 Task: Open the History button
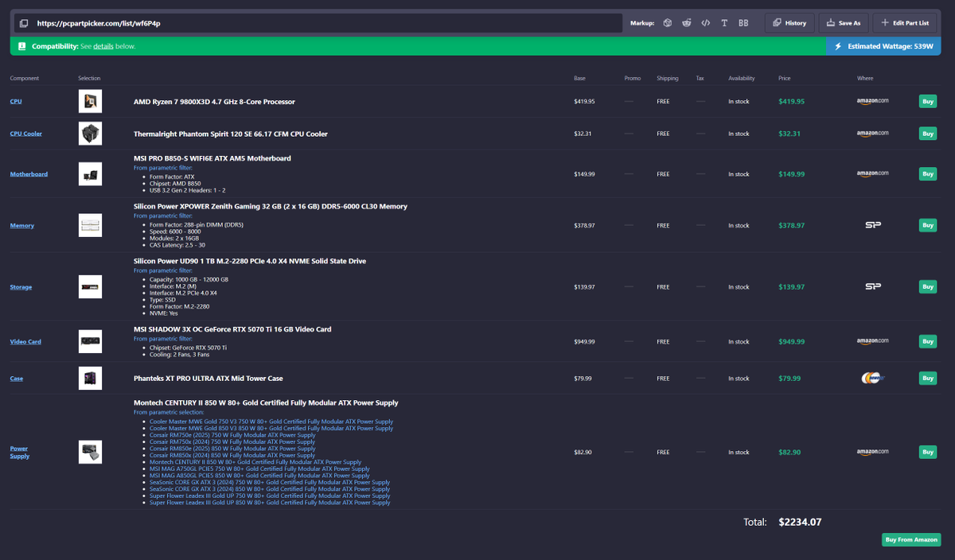789,23
